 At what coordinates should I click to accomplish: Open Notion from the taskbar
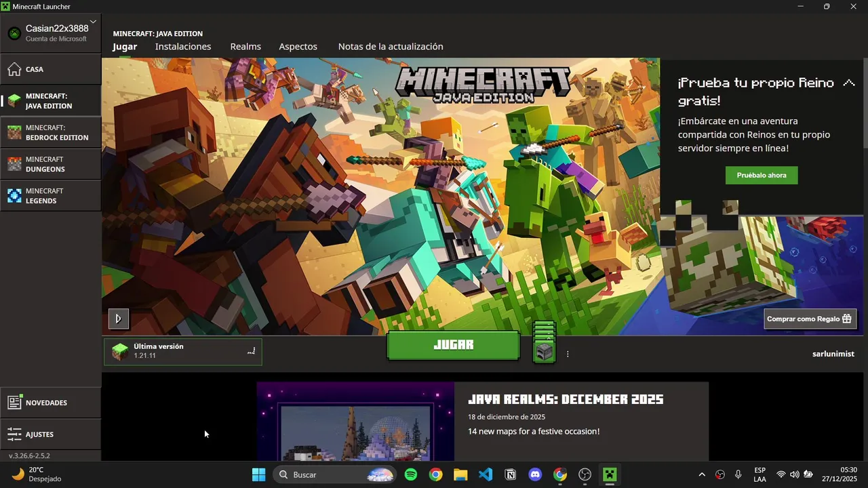pyautogui.click(x=511, y=474)
